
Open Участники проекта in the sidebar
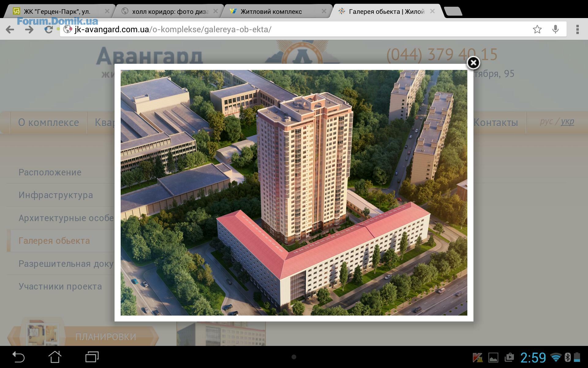point(60,286)
